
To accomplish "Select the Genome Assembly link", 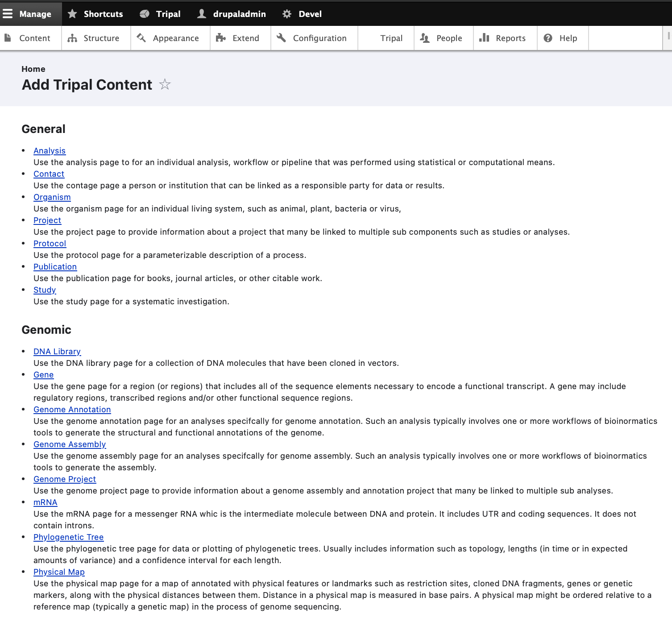I will (x=70, y=444).
